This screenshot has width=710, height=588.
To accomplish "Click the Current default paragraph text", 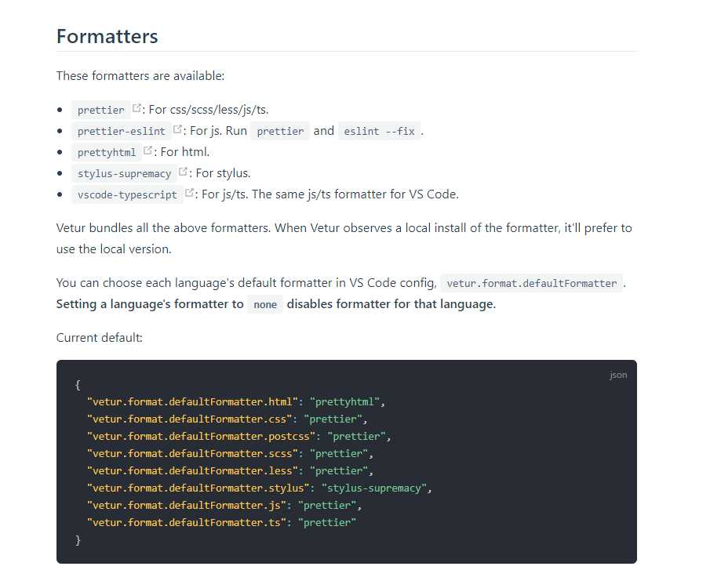I will click(99, 338).
